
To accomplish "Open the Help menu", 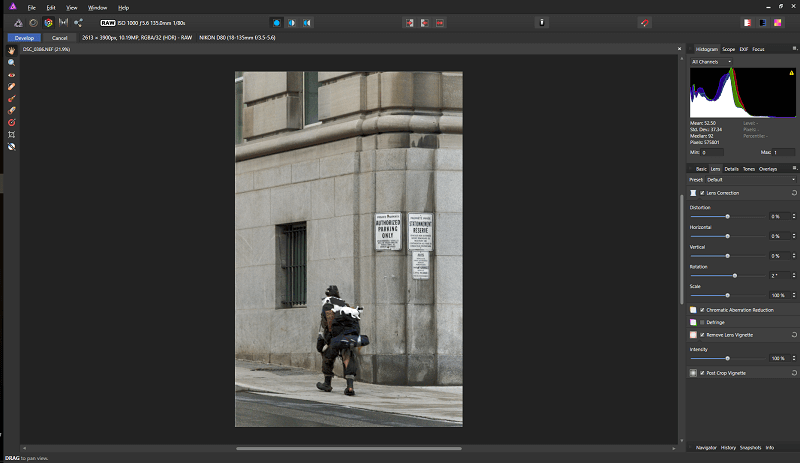I will click(x=123, y=8).
